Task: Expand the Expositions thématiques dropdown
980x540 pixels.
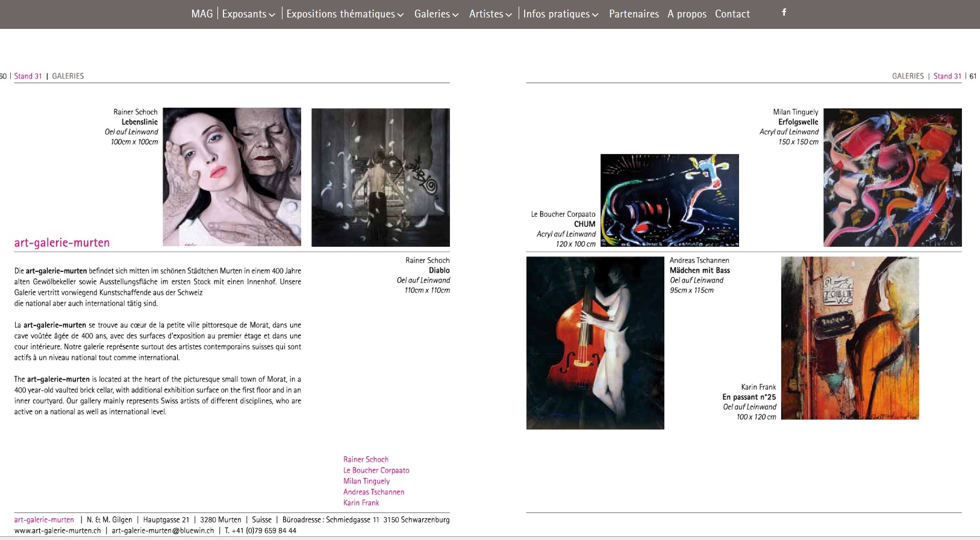Action: (345, 14)
